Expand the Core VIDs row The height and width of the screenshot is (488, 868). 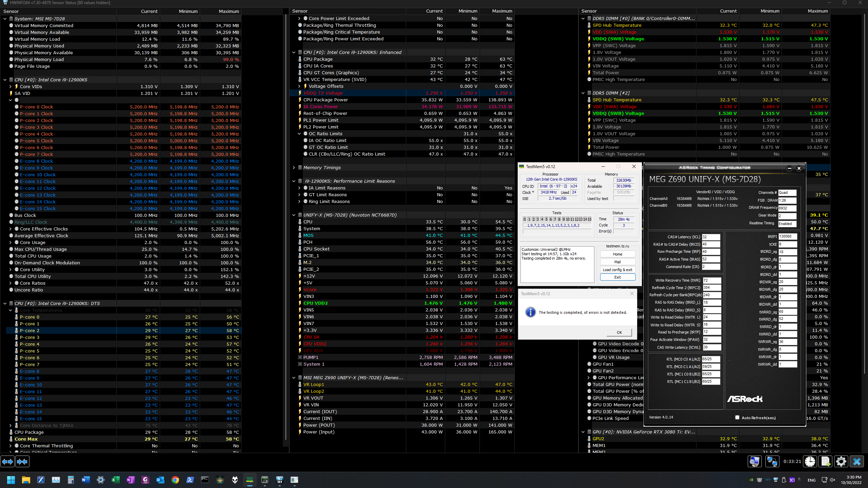(x=11, y=87)
